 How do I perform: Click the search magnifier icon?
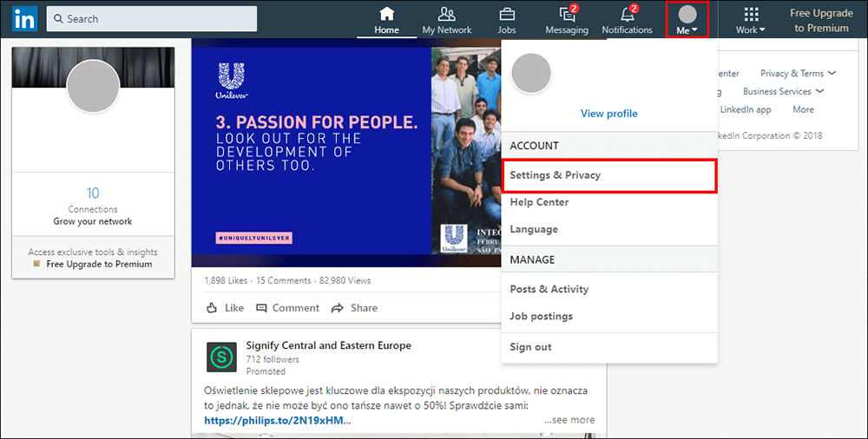(58, 19)
